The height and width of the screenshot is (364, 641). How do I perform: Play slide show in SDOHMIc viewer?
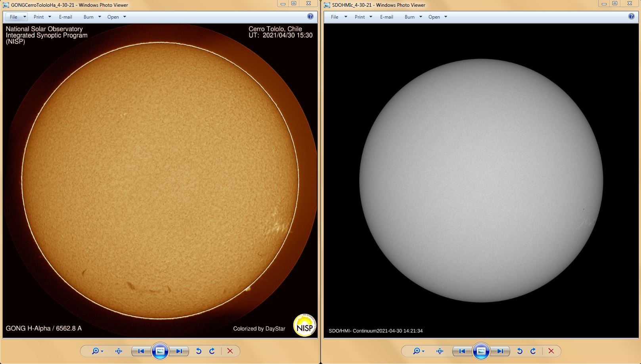[x=481, y=351]
